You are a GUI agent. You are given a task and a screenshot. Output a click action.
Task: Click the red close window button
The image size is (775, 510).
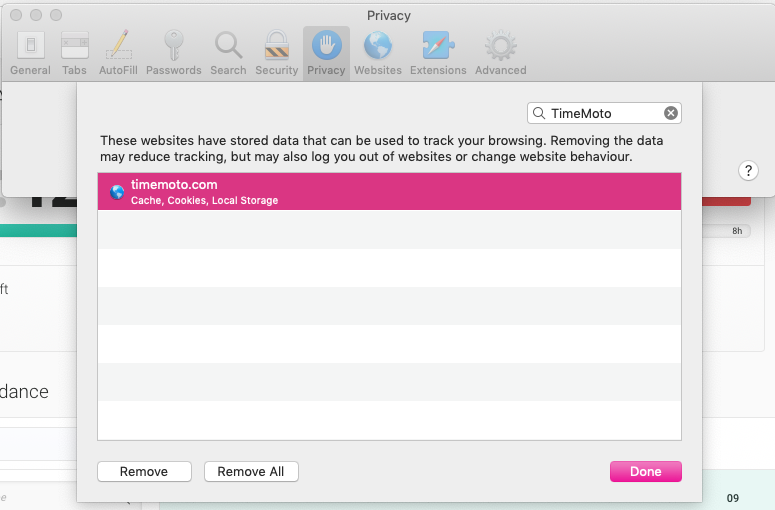click(x=16, y=15)
